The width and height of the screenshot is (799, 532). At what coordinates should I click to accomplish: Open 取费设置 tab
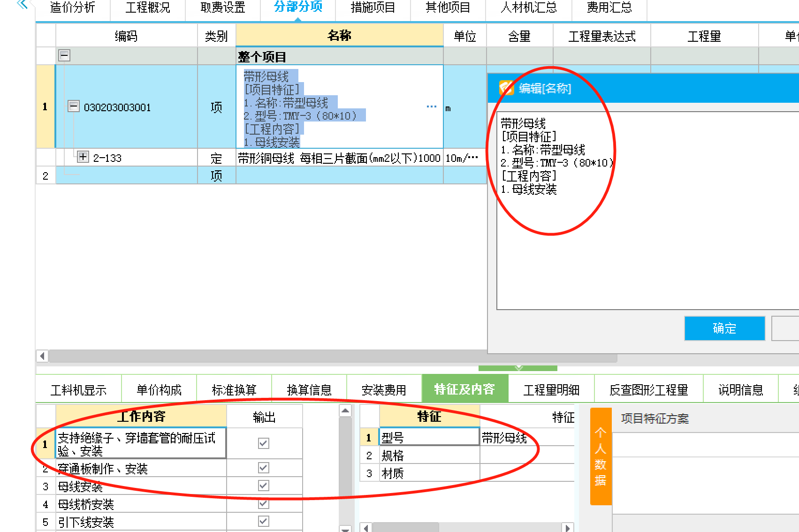point(223,8)
